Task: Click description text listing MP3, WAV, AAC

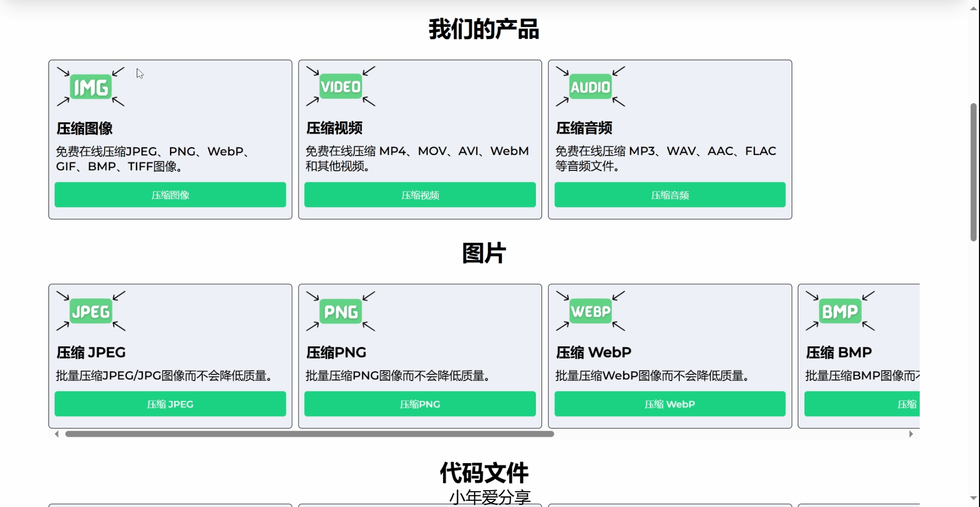Action: 666,159
